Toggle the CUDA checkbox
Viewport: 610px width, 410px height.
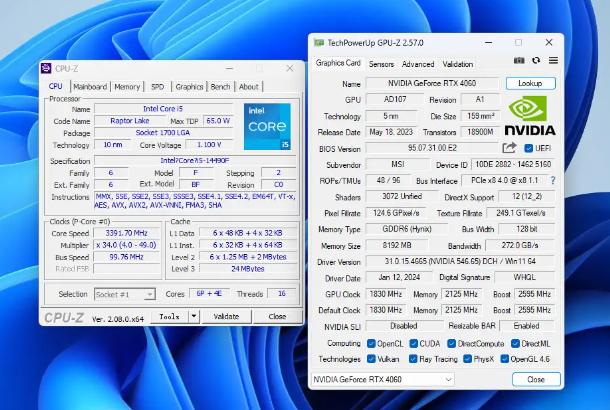[414, 343]
